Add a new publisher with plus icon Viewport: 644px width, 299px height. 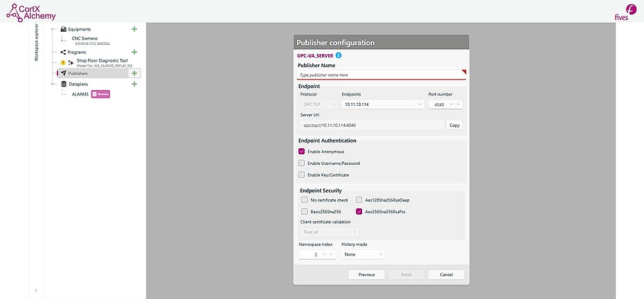coord(134,73)
